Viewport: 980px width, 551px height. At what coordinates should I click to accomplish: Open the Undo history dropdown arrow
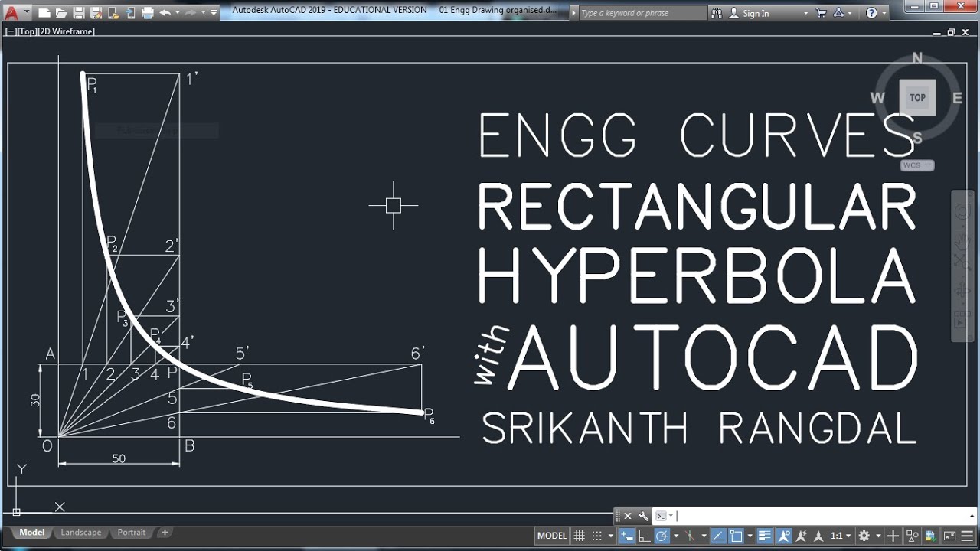point(178,13)
